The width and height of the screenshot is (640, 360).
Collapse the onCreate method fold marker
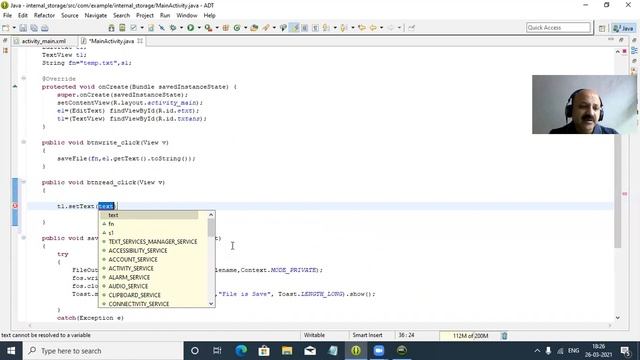pos(24,78)
